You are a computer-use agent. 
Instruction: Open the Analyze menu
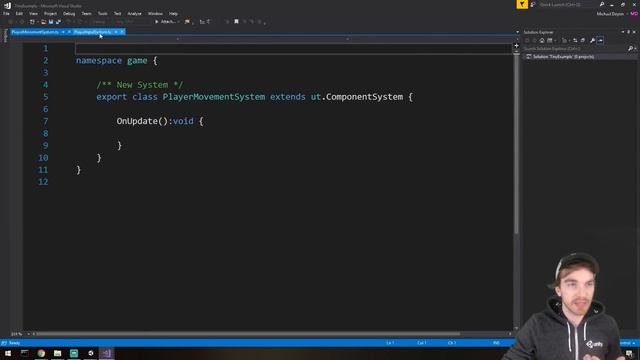[134, 13]
